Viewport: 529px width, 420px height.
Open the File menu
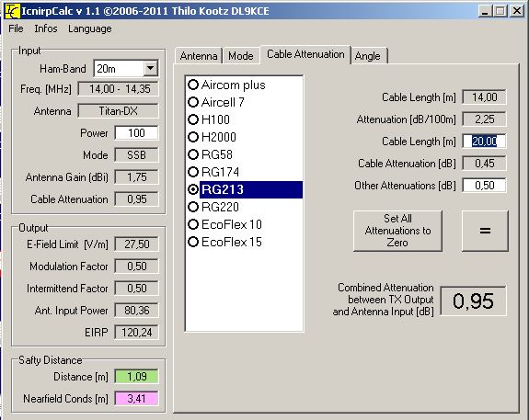pos(16,28)
